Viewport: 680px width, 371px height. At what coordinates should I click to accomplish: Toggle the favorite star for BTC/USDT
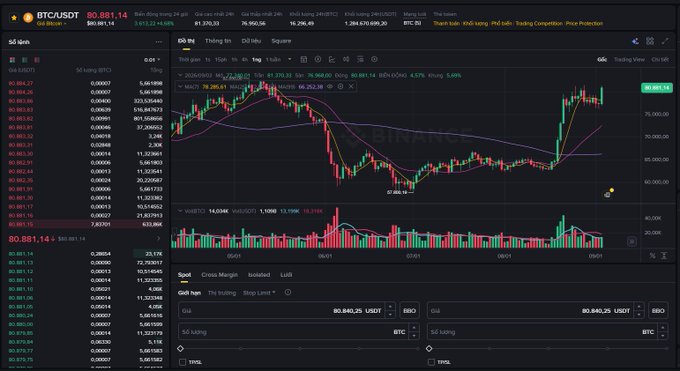pyautogui.click(x=14, y=18)
